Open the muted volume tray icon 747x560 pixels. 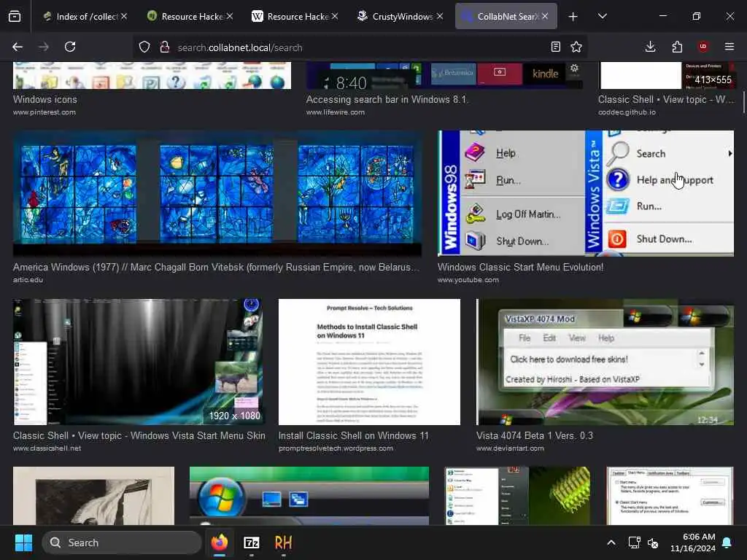click(x=653, y=542)
